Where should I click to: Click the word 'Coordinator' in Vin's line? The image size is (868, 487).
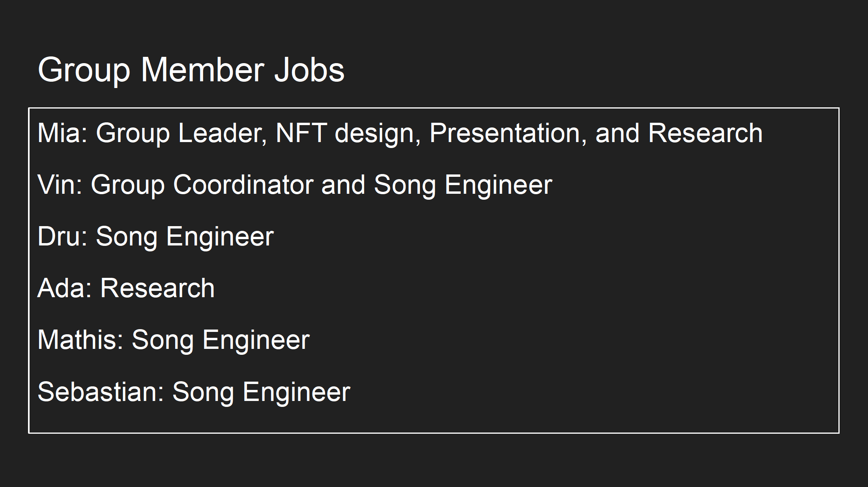click(x=243, y=184)
